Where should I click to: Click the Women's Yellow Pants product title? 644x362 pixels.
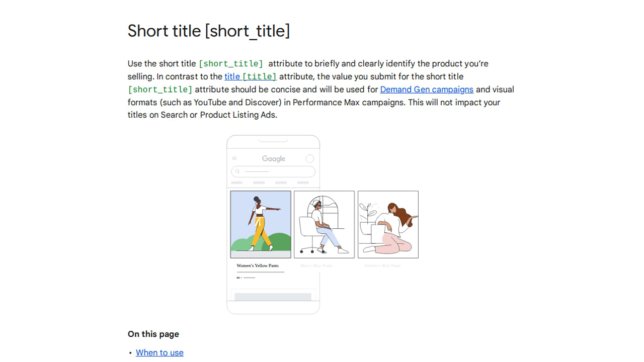click(258, 265)
